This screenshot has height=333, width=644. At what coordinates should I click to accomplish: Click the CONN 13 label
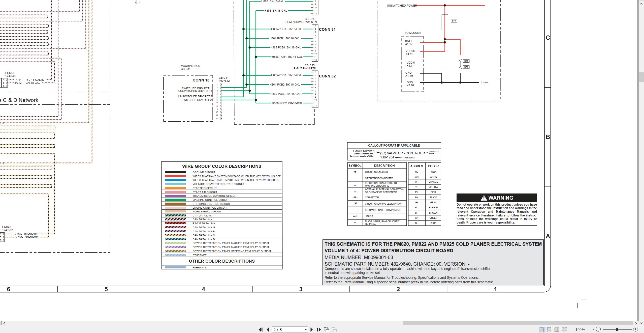click(x=201, y=80)
